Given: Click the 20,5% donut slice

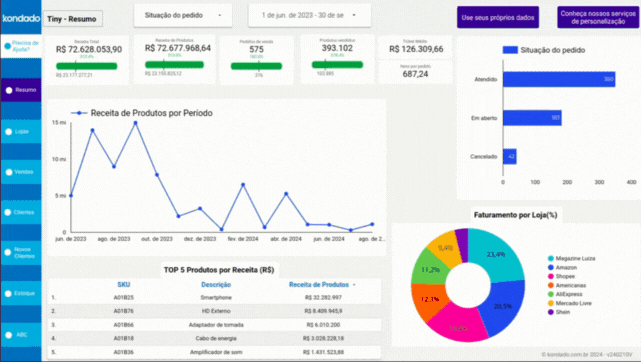Looking at the screenshot, I should [503, 307].
